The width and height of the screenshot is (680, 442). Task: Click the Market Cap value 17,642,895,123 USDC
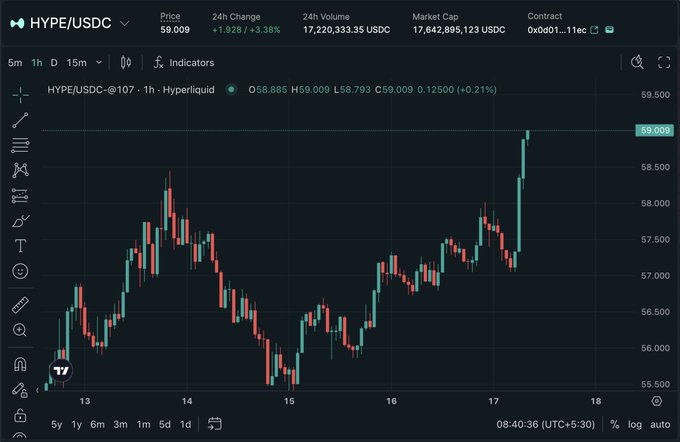click(x=459, y=30)
